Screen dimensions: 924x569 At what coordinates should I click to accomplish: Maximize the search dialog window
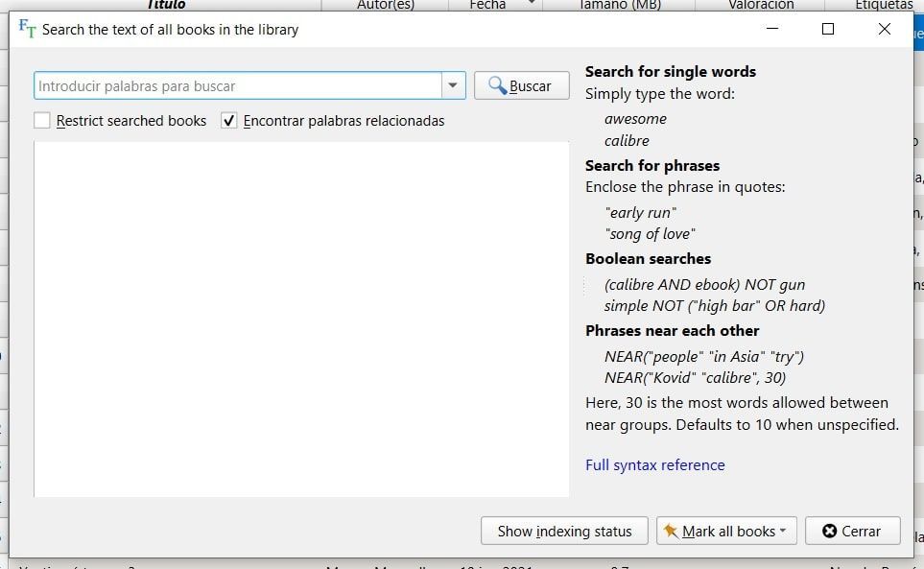tap(828, 29)
